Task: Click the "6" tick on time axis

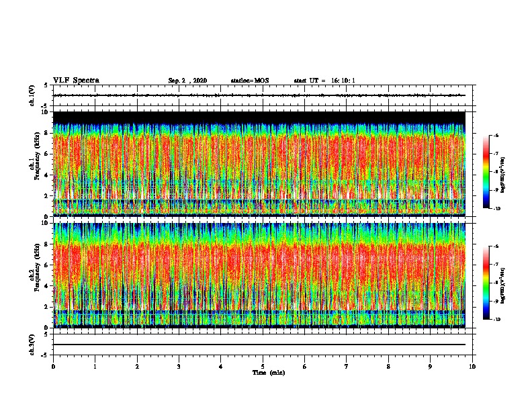Action: coord(305,367)
